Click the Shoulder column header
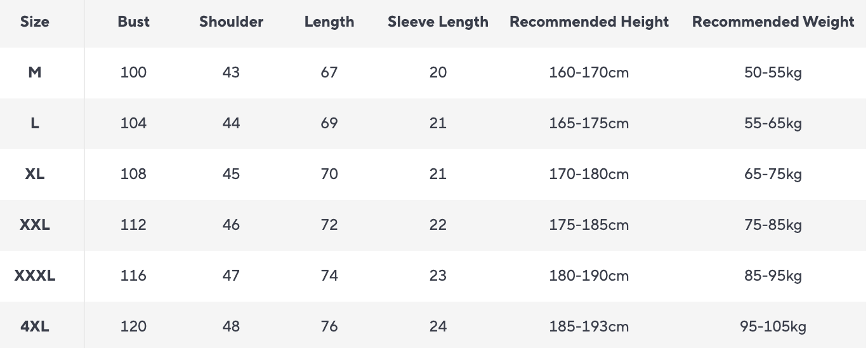The height and width of the screenshot is (348, 868). click(231, 22)
